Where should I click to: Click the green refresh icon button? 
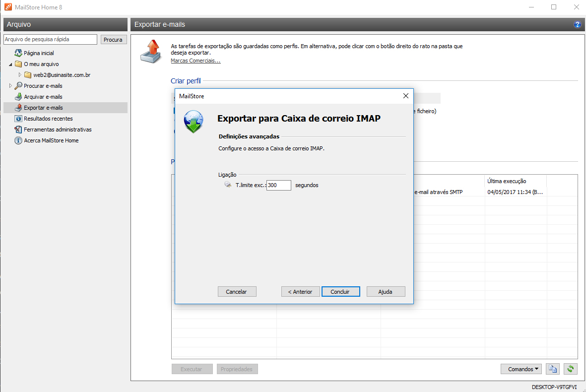click(571, 369)
